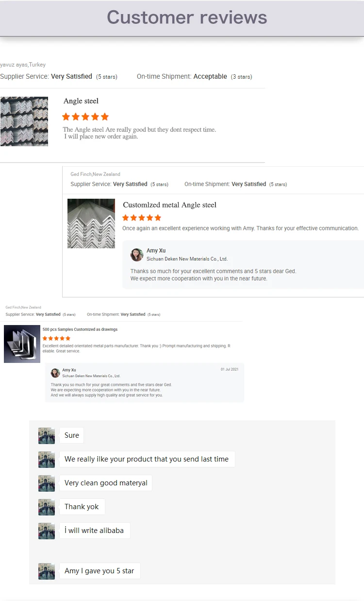Click Amy Xu's avatar in 01 Jul 2021 reply
Viewport: 364px width, 601px height.
(x=55, y=373)
